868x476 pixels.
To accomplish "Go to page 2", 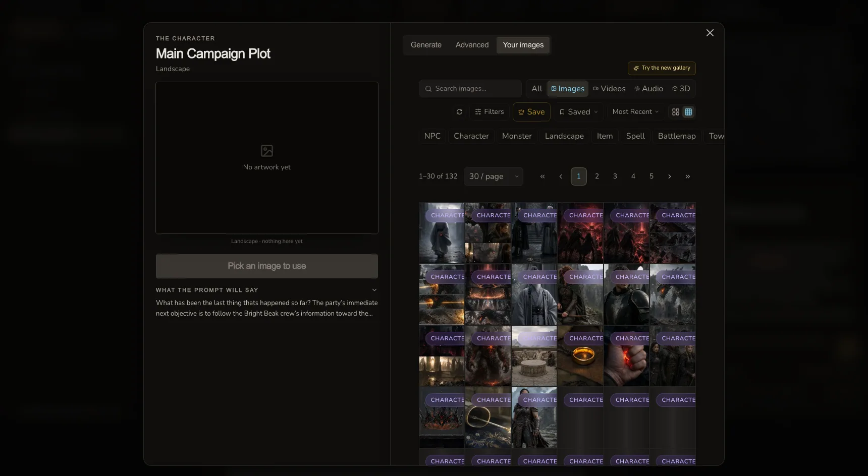I will (597, 176).
